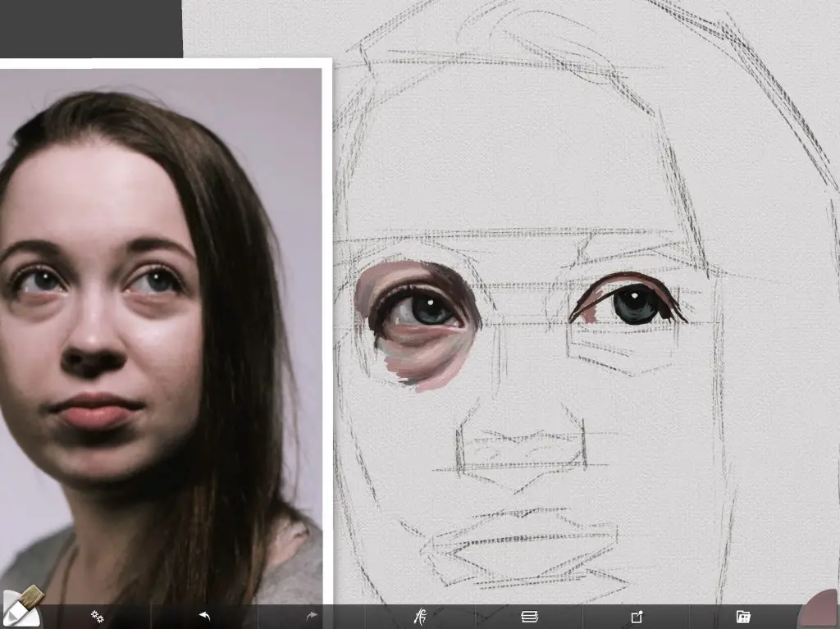The image size is (840, 629).
Task: Open the brush tool picker in the corner
Action: pos(21,607)
